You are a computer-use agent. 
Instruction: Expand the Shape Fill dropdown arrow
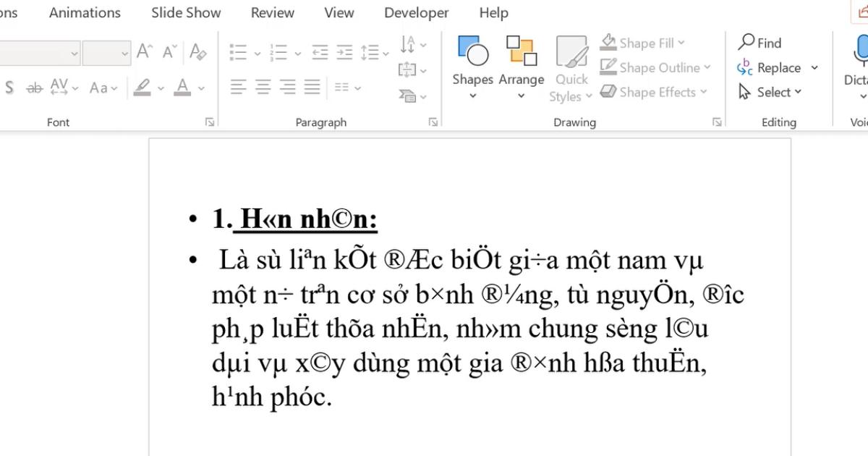point(681,43)
